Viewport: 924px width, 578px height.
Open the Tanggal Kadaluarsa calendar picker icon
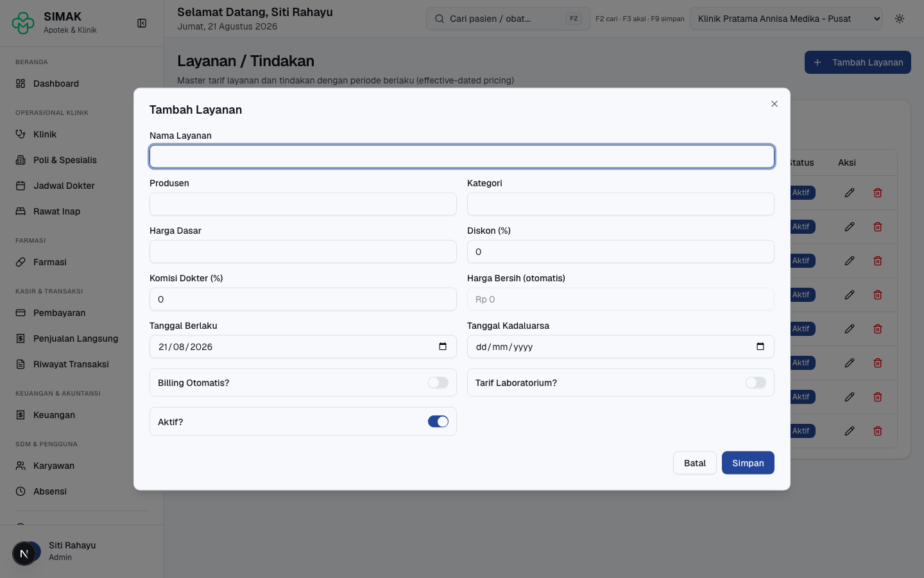click(x=760, y=347)
